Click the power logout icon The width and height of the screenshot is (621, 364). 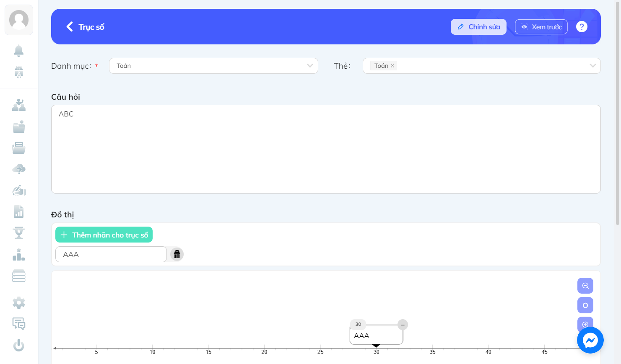(19, 345)
